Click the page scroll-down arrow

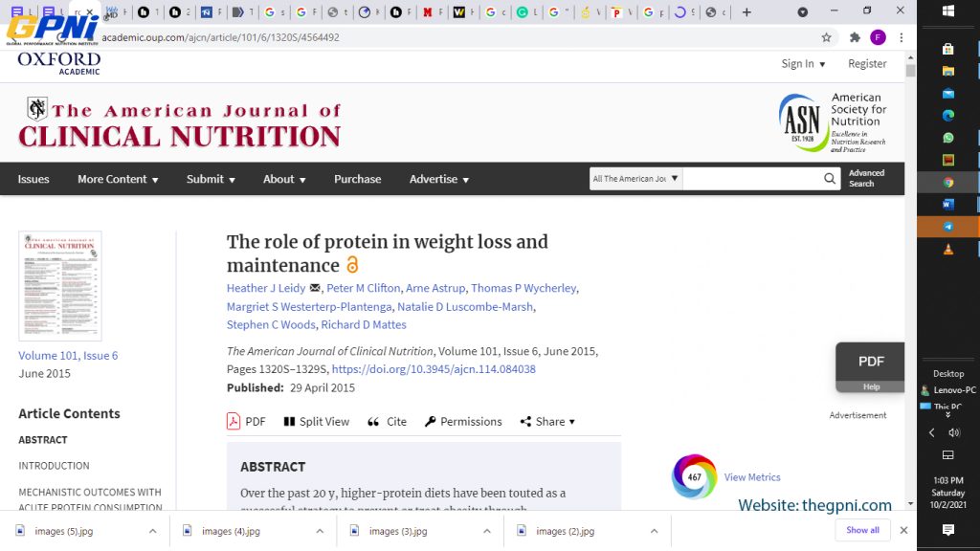pyautogui.click(x=911, y=503)
